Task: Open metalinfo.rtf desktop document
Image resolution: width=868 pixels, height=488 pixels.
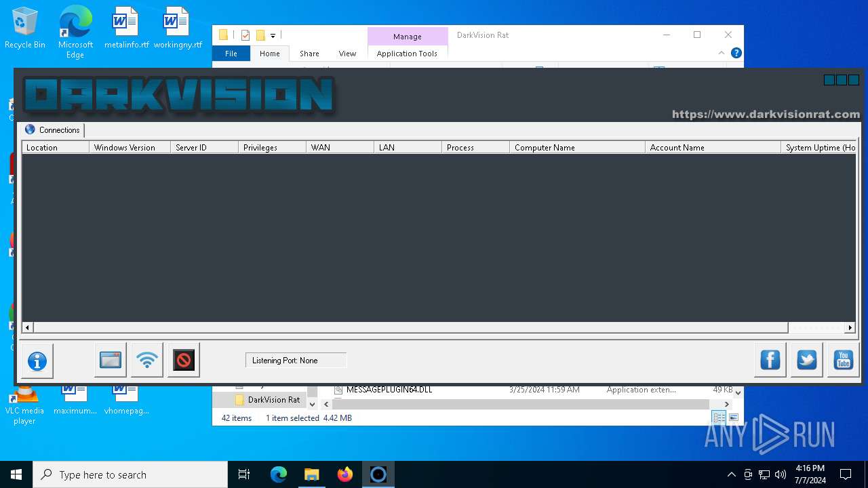Action: (x=126, y=28)
